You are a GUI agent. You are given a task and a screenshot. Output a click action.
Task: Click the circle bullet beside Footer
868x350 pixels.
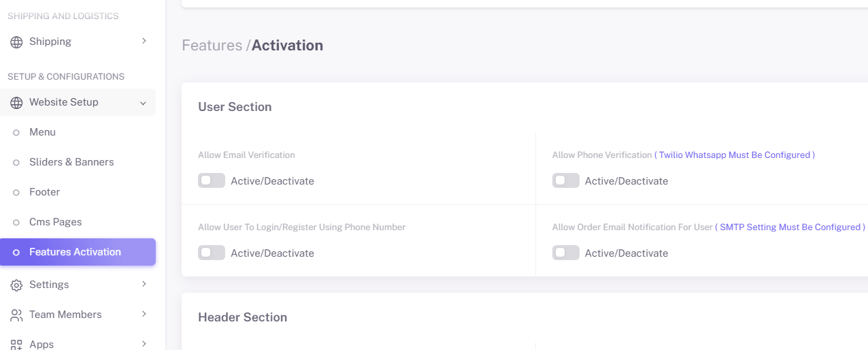[16, 193]
